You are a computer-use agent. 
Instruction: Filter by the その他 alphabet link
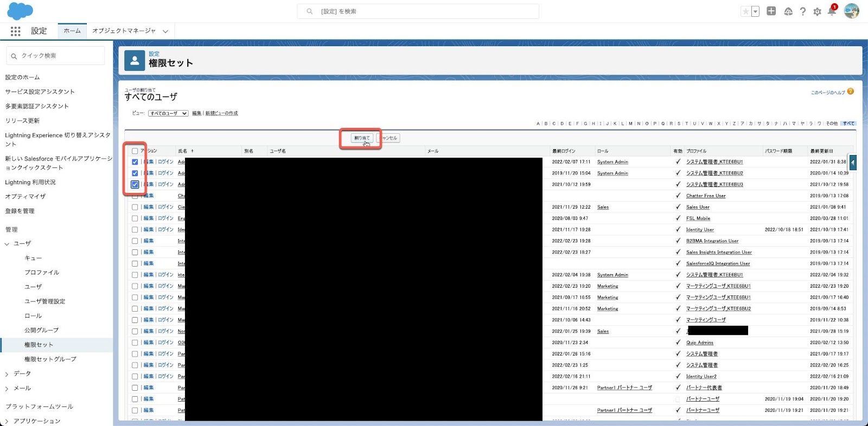coord(832,124)
